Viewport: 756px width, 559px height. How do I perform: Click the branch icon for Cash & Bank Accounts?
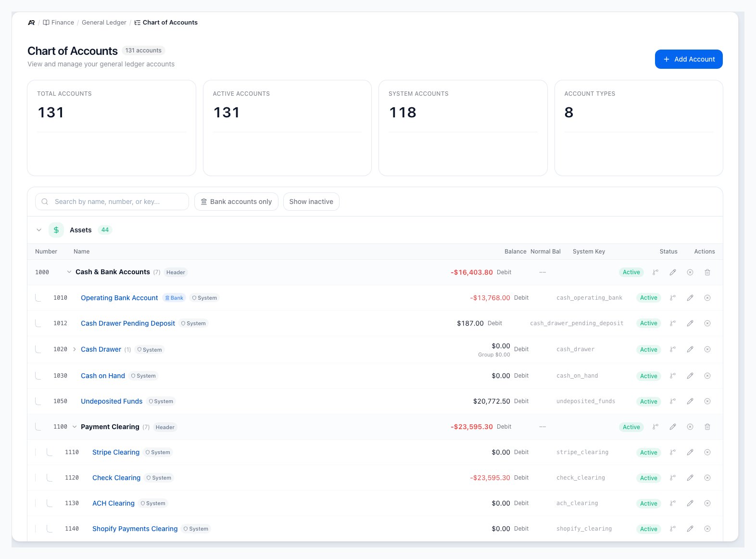655,272
